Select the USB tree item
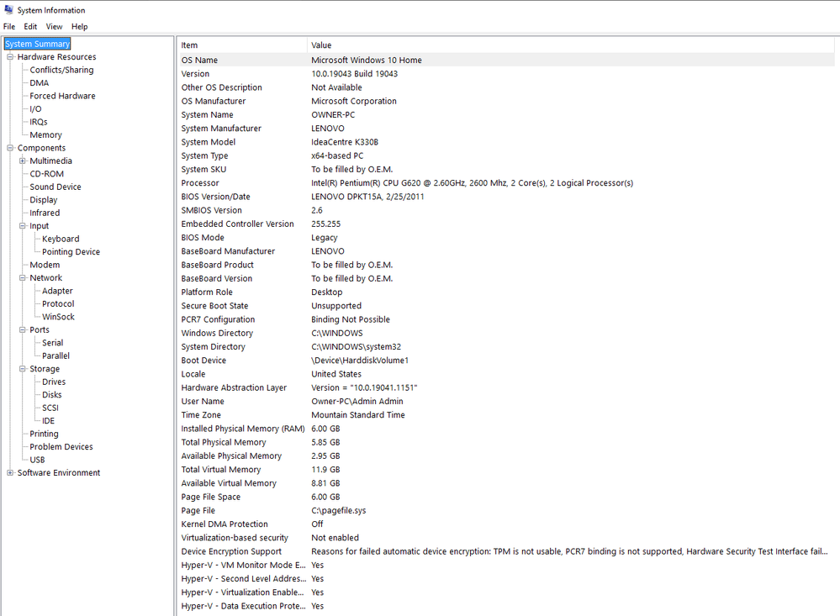 37,461
